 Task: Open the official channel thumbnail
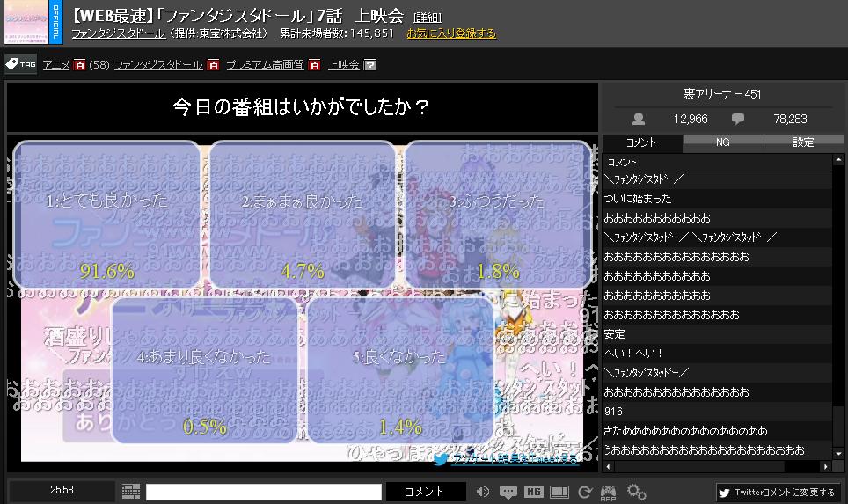pos(26,22)
